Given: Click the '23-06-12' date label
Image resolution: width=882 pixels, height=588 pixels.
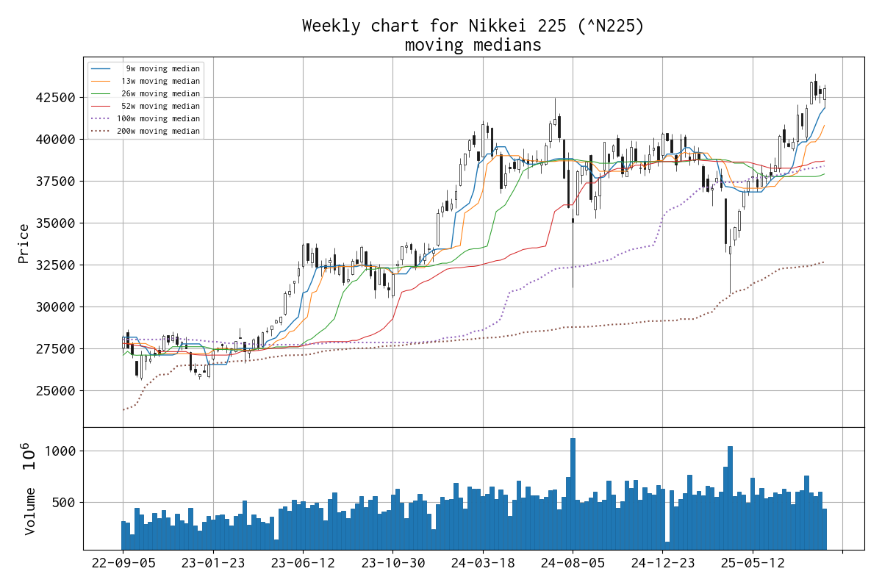Looking at the screenshot, I should [303, 564].
